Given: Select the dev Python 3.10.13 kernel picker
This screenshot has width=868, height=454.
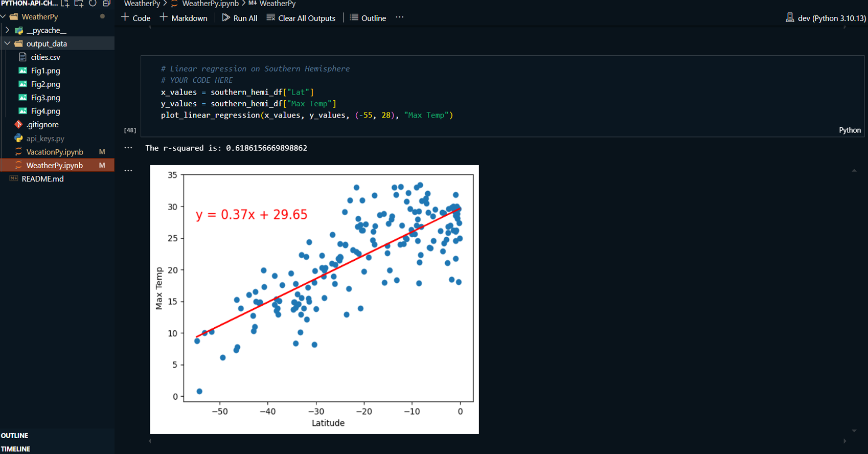Looking at the screenshot, I should pos(826,18).
